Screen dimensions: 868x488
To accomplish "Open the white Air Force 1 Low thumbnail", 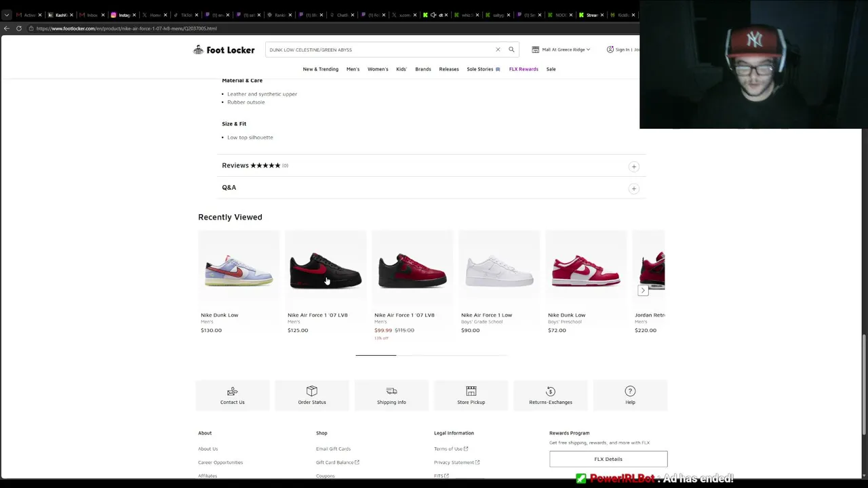I will pyautogui.click(x=499, y=270).
